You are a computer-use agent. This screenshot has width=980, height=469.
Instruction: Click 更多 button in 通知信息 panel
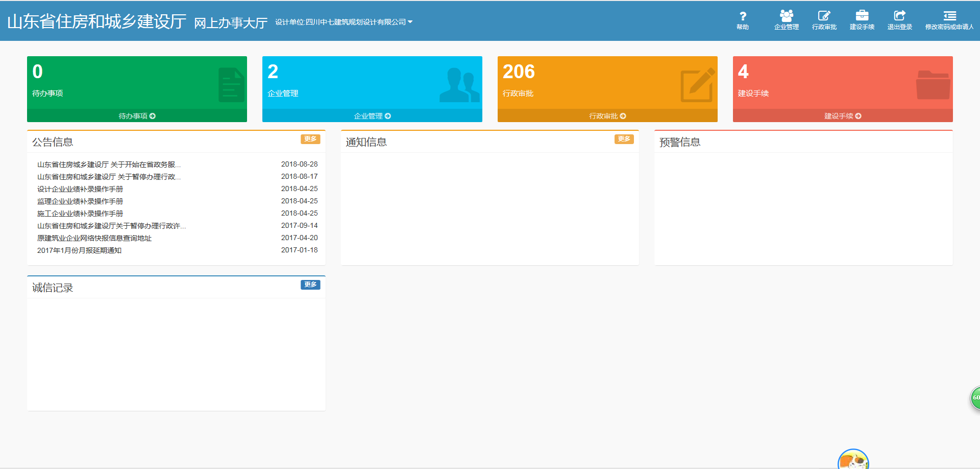[x=624, y=139]
